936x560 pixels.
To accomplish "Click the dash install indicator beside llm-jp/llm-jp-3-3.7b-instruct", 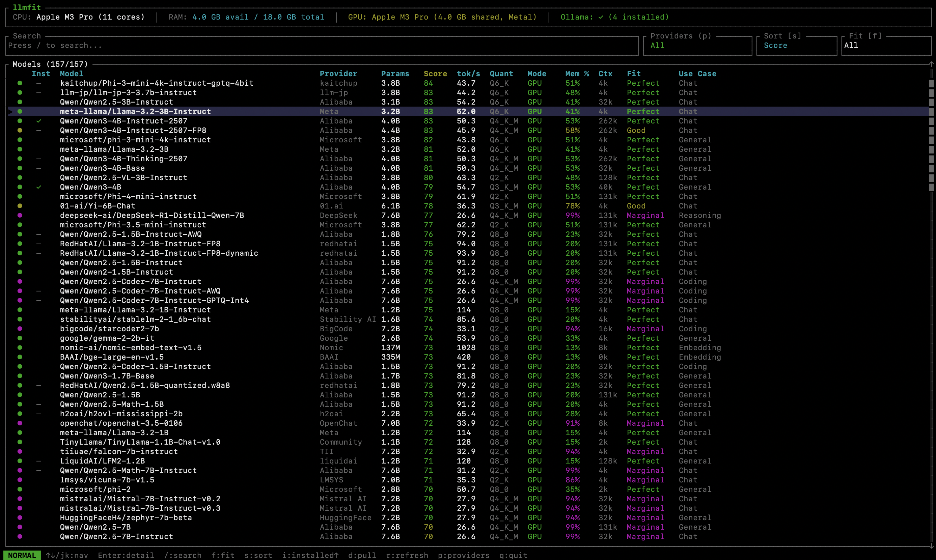I will click(39, 92).
